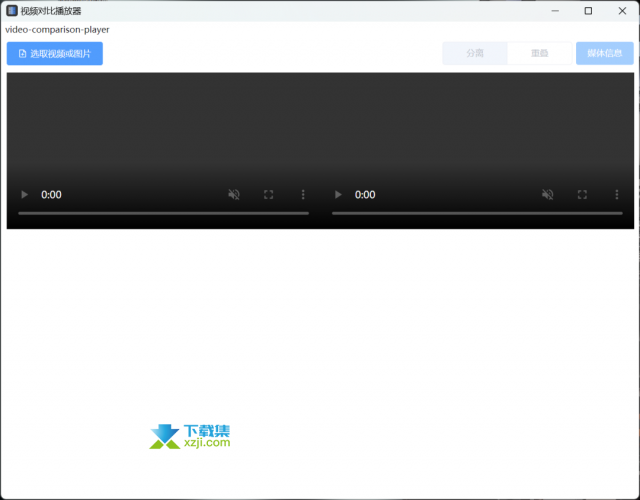Switch to 分离 view mode
The image size is (640, 500).
(x=475, y=53)
